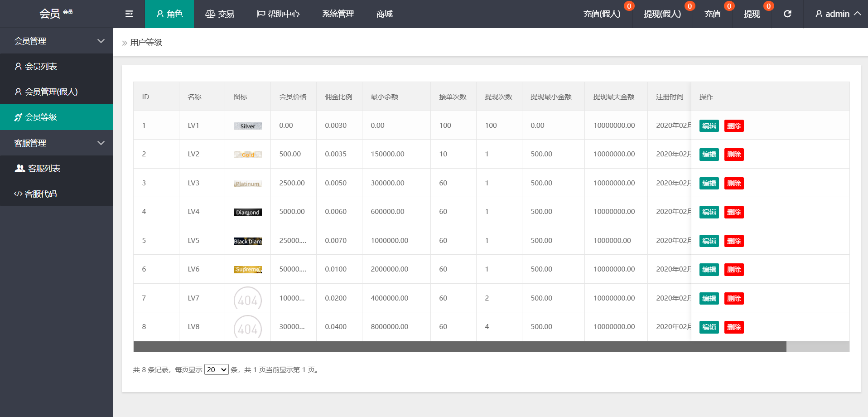Click the Supreme level badge image

pyautogui.click(x=247, y=270)
